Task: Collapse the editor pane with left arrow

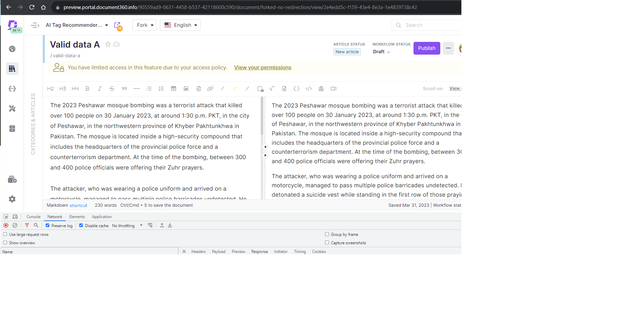Action: [265, 147]
